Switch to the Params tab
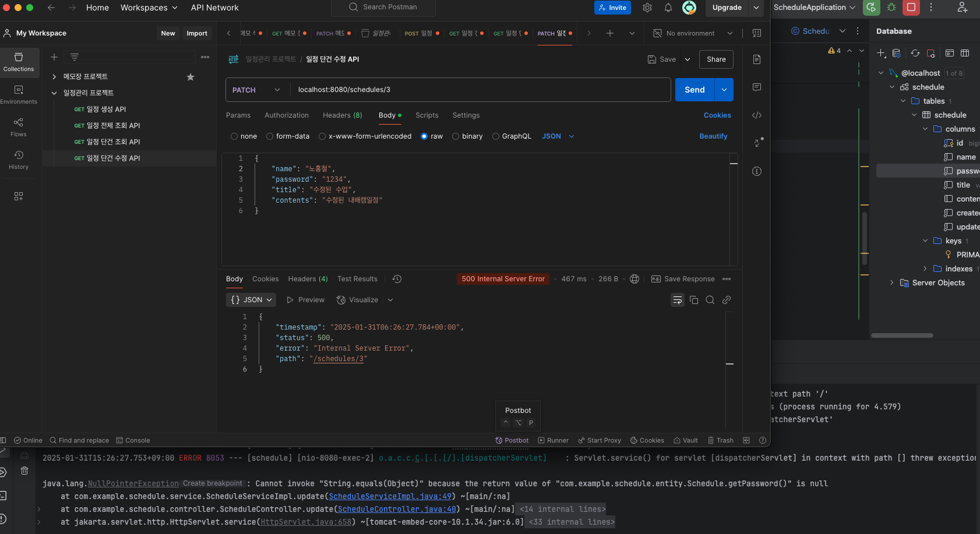The height and width of the screenshot is (534, 980). click(x=238, y=115)
